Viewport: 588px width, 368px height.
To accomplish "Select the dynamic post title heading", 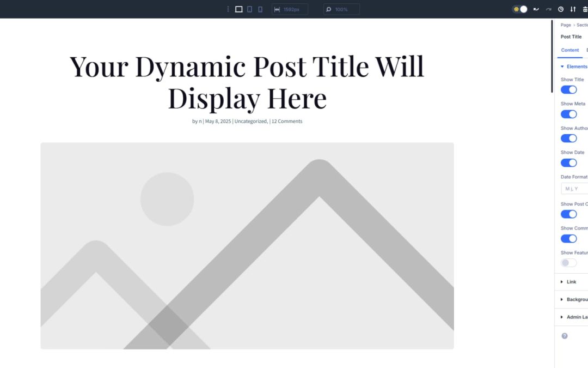I will pos(247,82).
